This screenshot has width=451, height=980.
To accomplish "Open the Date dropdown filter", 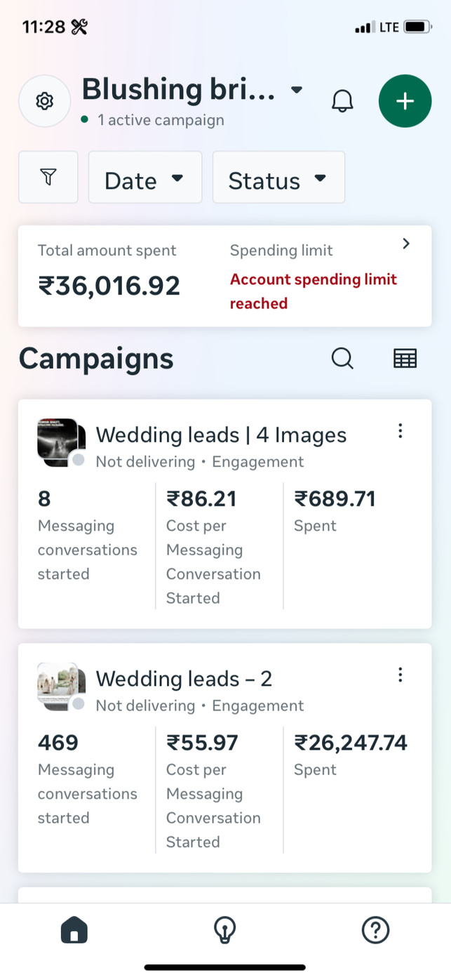I will tap(144, 178).
